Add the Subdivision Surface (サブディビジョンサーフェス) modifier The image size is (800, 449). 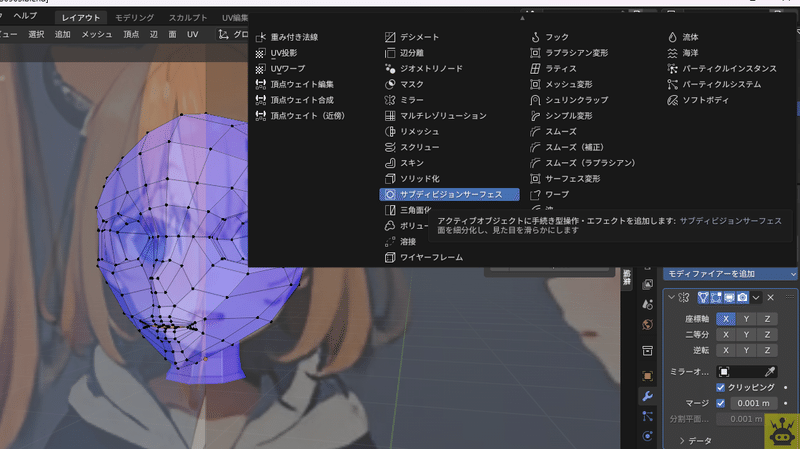click(x=449, y=194)
